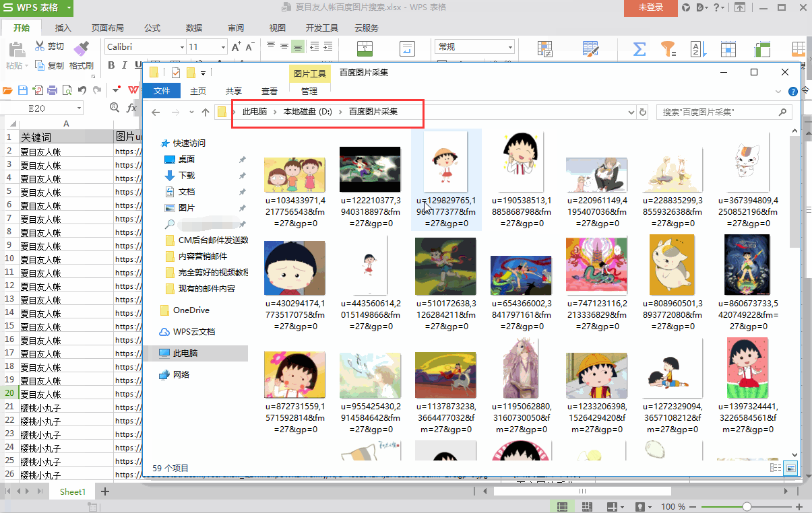Click 本地磁盘 (D:) in the address path
This screenshot has width=812, height=513.
tap(307, 112)
